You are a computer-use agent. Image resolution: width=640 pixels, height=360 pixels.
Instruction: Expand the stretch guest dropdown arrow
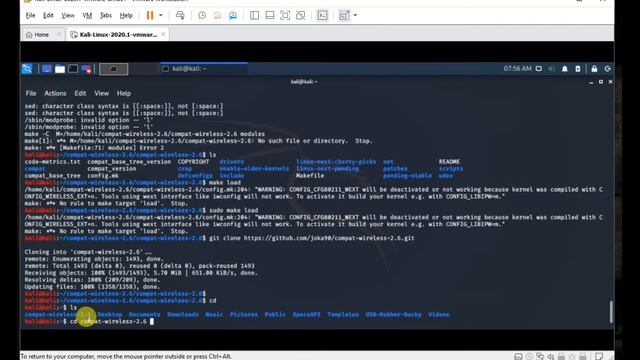(355, 16)
